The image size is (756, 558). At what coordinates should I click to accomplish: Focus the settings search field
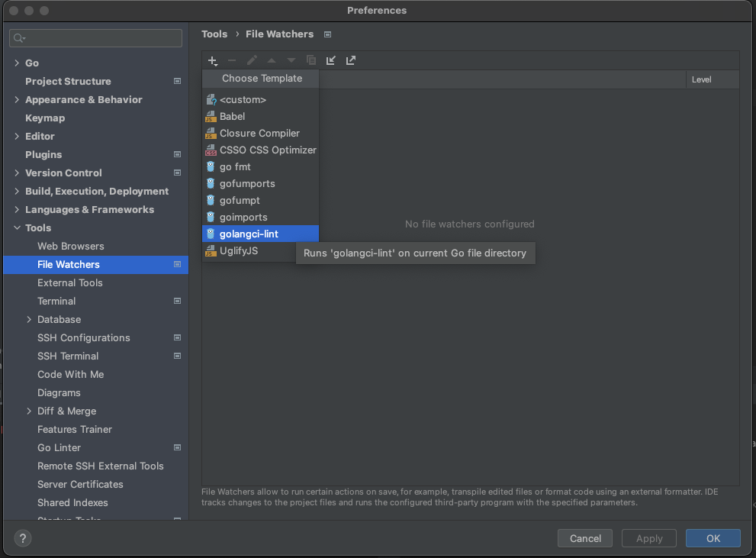point(95,38)
